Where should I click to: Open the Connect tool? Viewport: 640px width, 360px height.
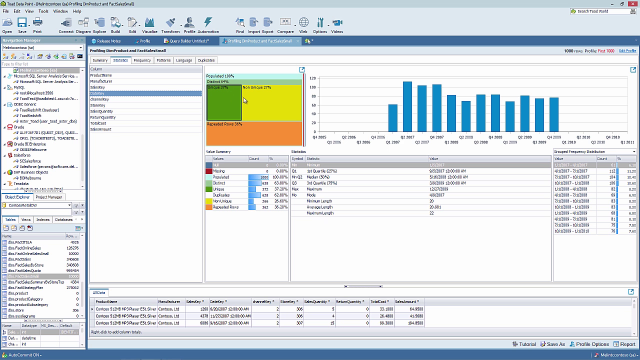pyautogui.click(x=66, y=25)
